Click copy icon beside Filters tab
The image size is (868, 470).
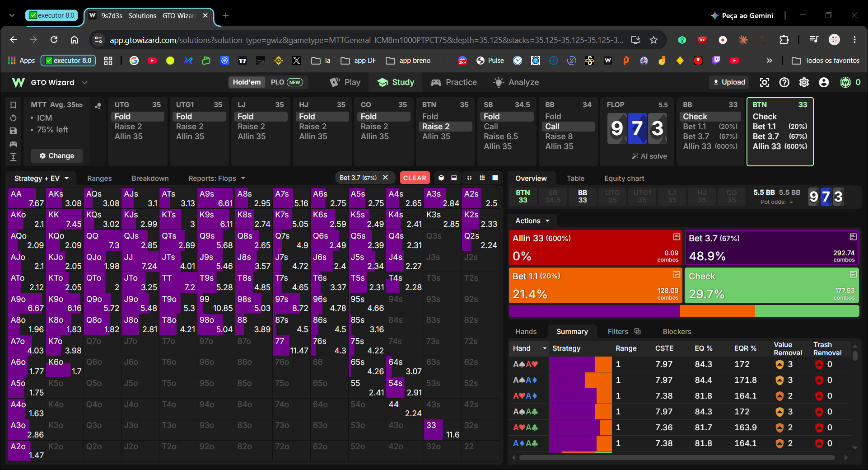click(637, 331)
